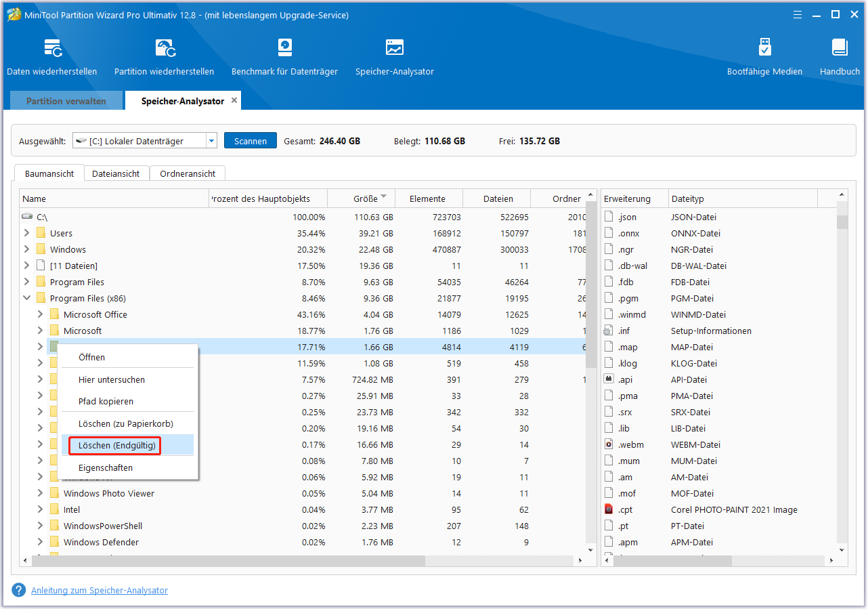Screen dimensions: 868x609
Task: Expand the WindowsPowerShell folder
Action: (40, 526)
